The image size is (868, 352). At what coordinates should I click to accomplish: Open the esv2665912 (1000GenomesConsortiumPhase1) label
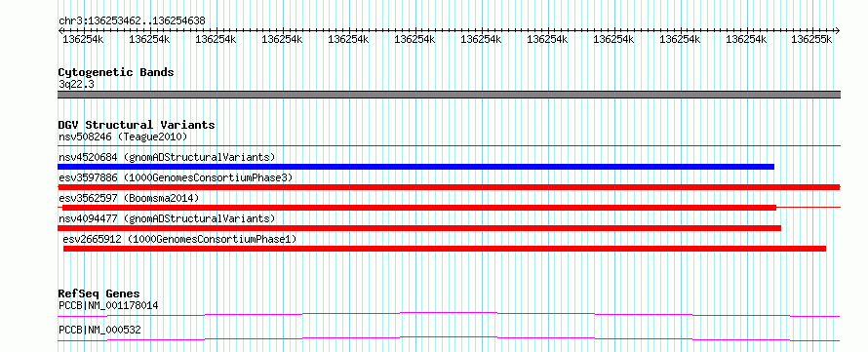(x=179, y=239)
